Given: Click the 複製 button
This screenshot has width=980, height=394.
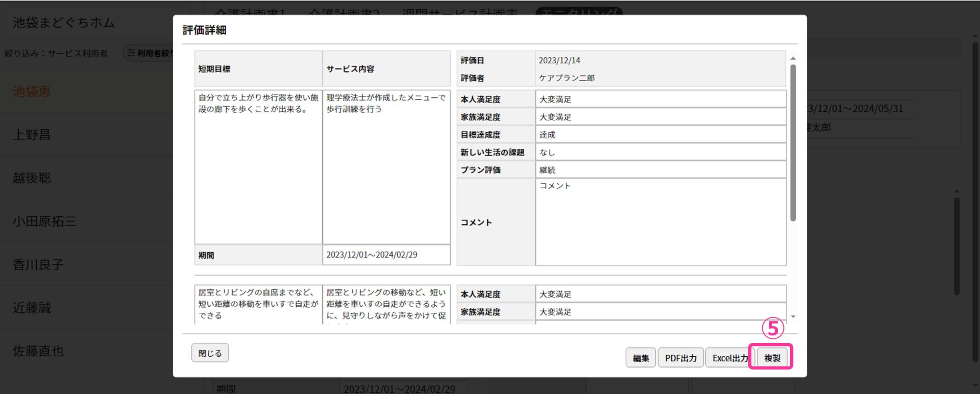Looking at the screenshot, I should point(772,358).
